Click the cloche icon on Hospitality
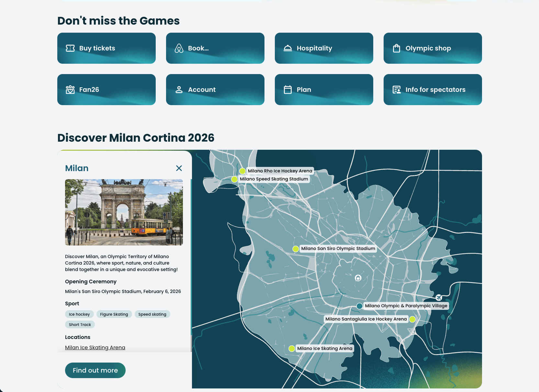This screenshot has width=539, height=392. [x=288, y=48]
